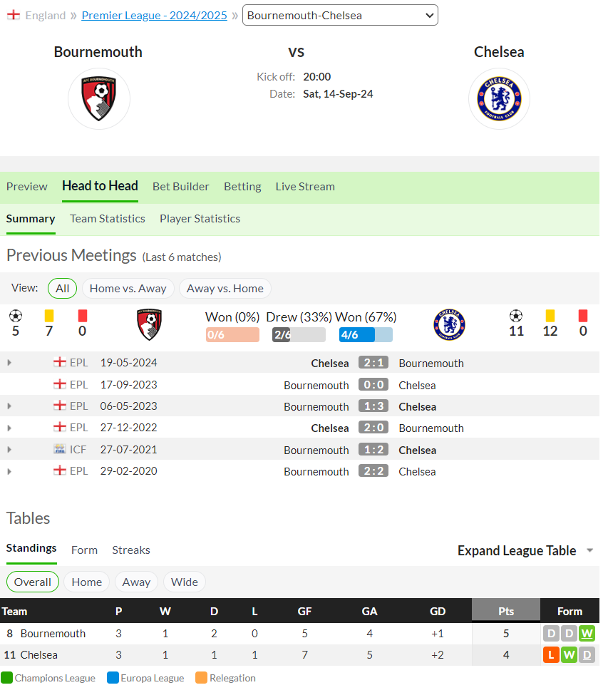Switch standings filter to Wide
Image resolution: width=603 pixels, height=700 pixels.
coord(185,582)
